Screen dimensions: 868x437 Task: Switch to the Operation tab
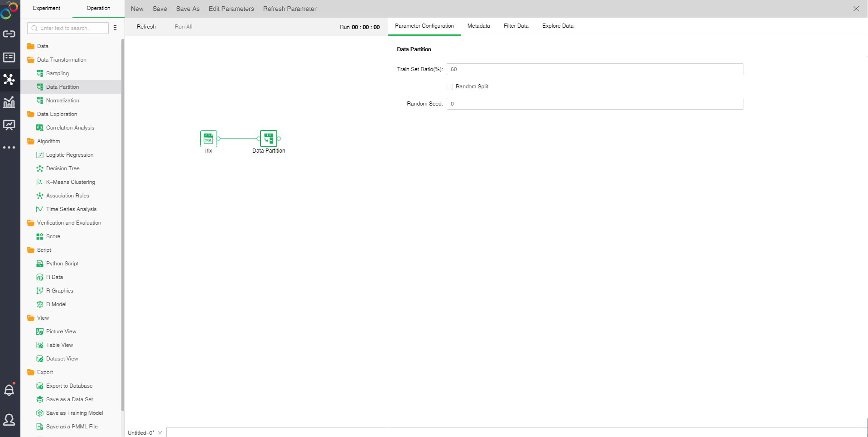98,8
